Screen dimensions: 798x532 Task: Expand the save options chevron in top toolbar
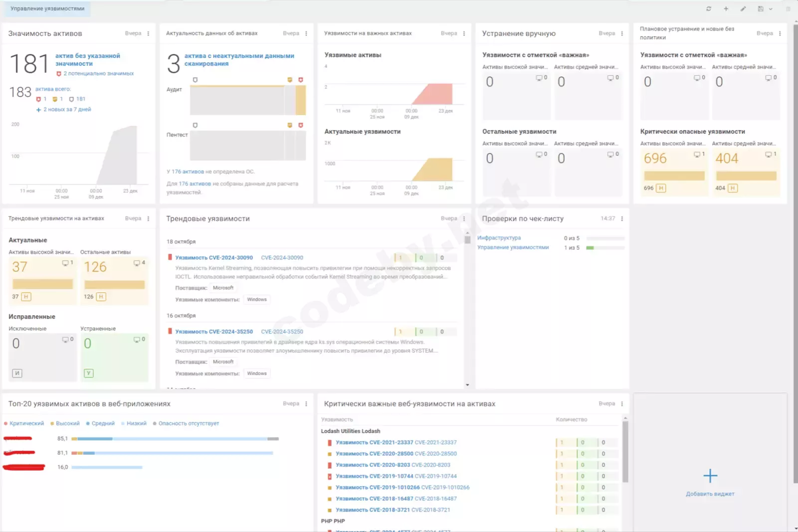[x=771, y=9]
